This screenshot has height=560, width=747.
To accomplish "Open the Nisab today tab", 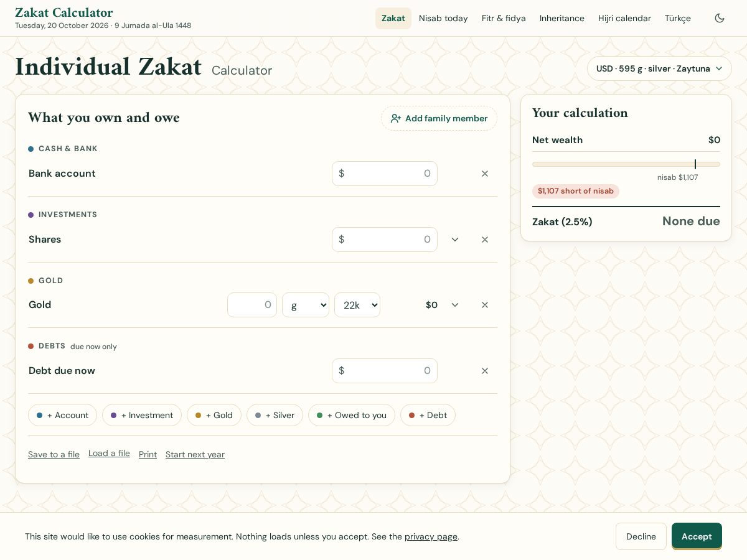I will click(443, 18).
